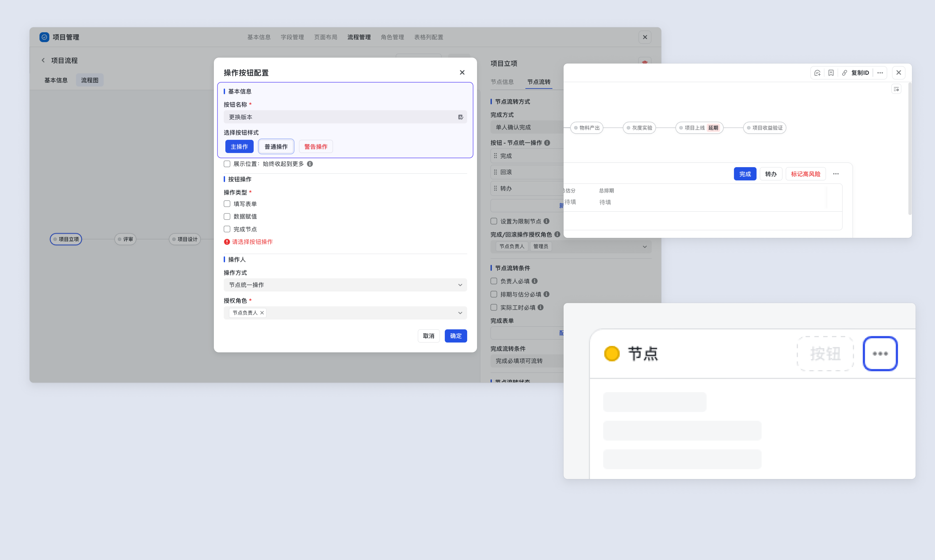
Task: Switch to 节点信息 tab in side panel
Action: click(502, 82)
